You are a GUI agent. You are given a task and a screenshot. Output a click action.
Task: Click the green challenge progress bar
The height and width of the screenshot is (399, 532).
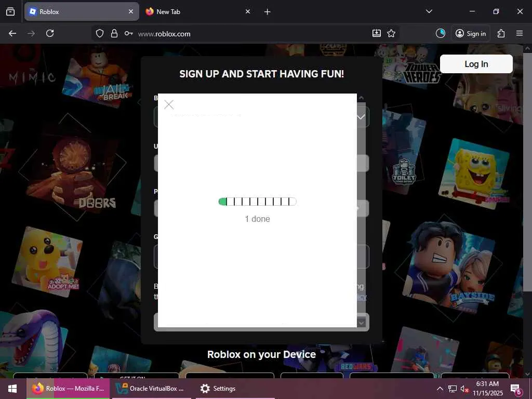click(258, 202)
